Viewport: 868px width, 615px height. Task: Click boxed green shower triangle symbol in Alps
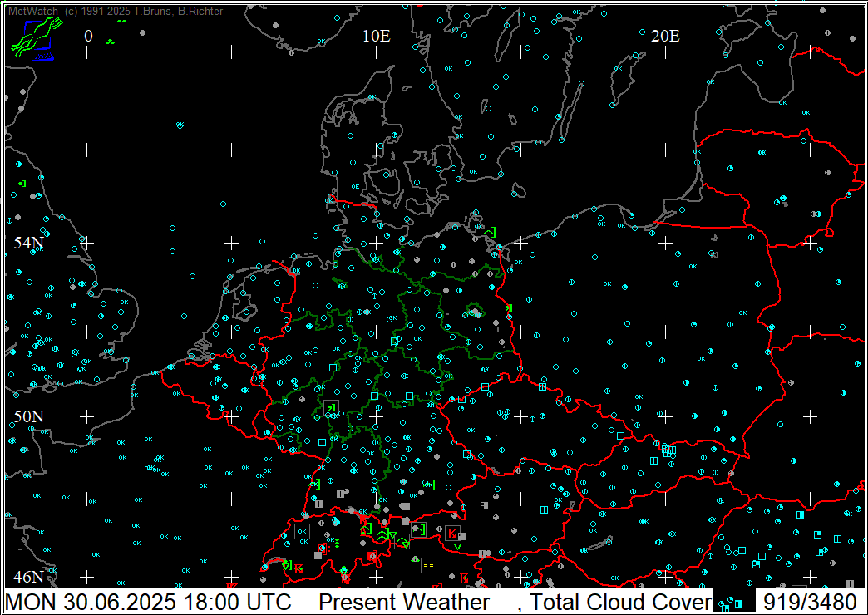point(402,541)
